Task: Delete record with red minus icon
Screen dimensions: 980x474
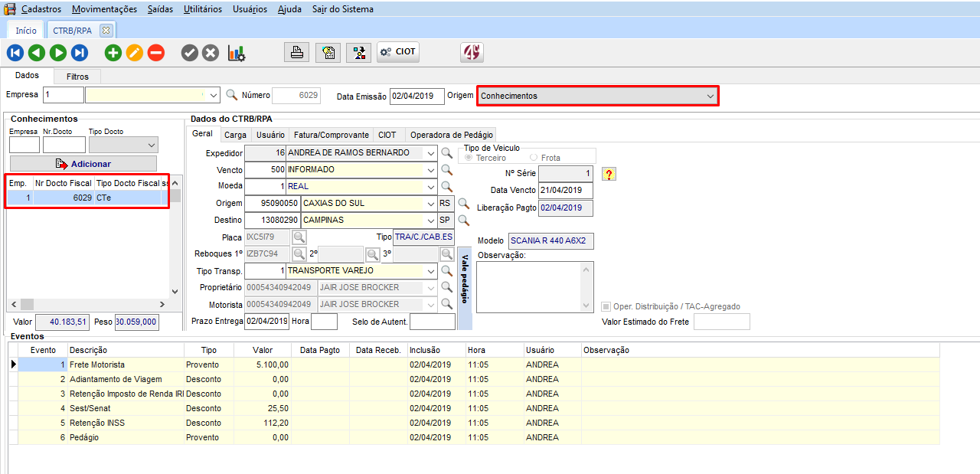Action: [x=156, y=53]
